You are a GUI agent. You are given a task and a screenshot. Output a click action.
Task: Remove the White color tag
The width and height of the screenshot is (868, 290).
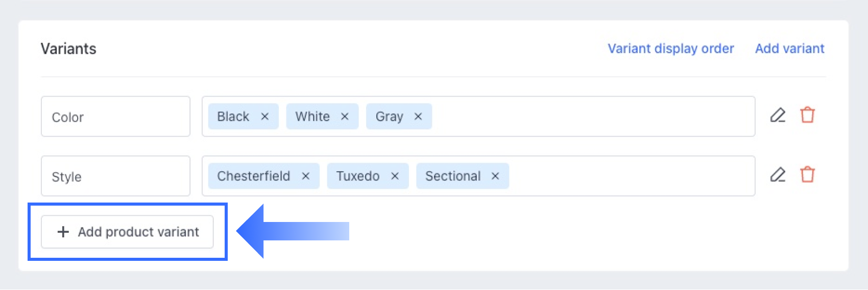(x=345, y=117)
